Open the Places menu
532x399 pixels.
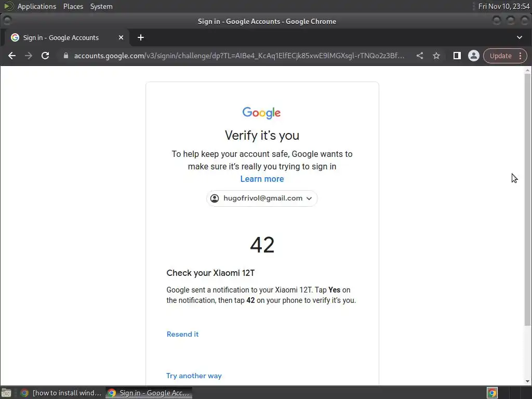click(x=73, y=6)
